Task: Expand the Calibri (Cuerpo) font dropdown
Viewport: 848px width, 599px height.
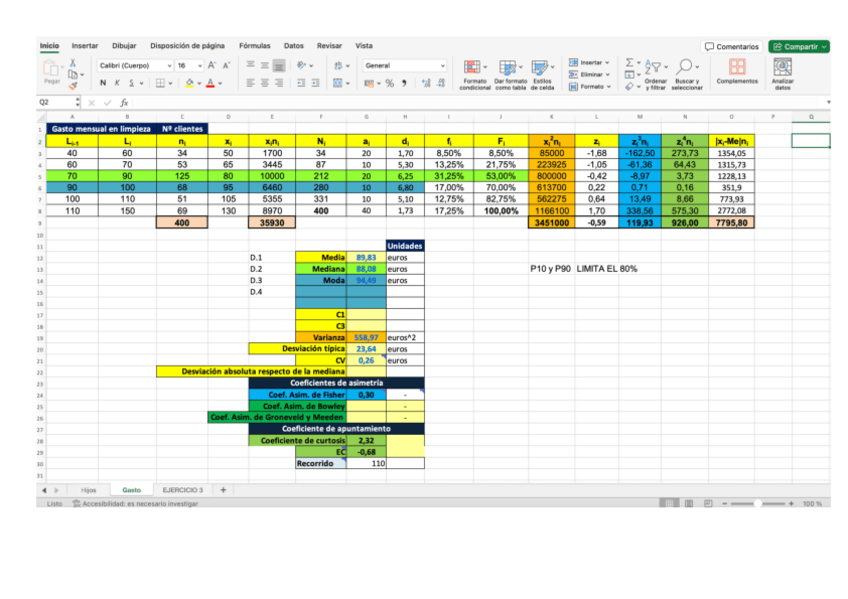Action: tap(171, 65)
